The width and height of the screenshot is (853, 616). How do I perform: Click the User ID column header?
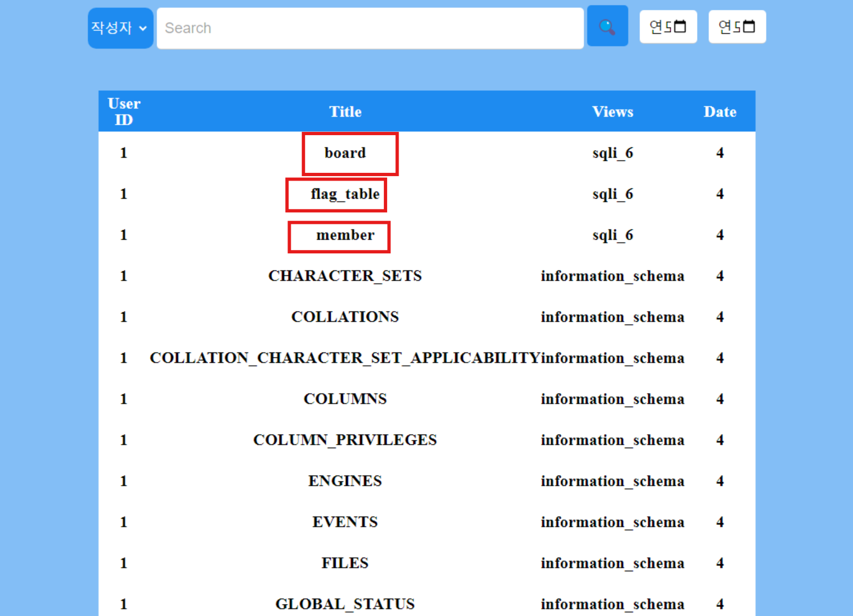point(124,112)
